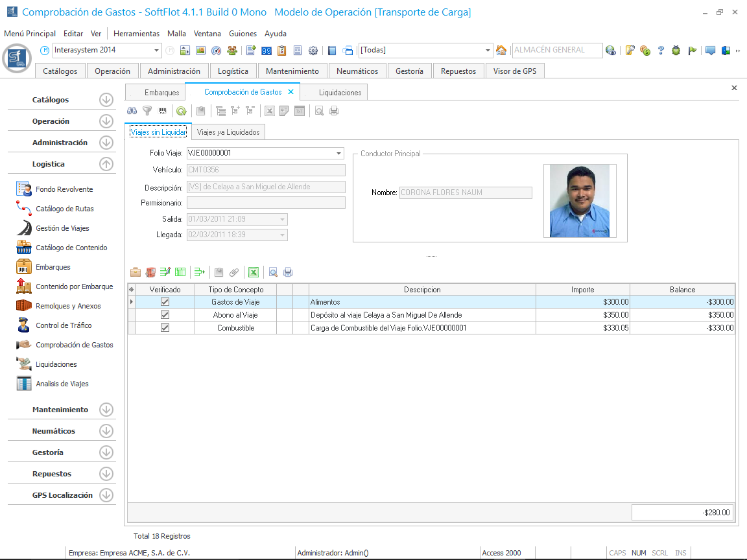Click the binoculars search icon
The width and height of the screenshot is (747, 560).
point(132,111)
